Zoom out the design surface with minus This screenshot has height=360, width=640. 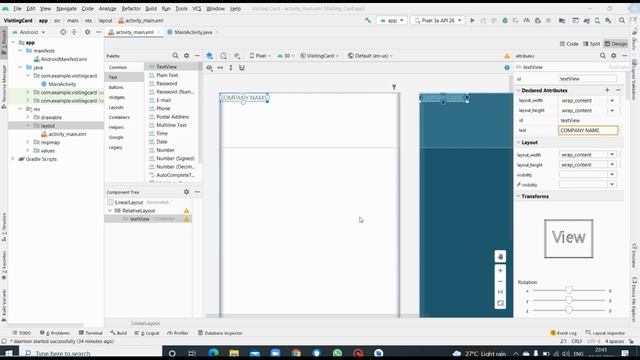point(500,281)
